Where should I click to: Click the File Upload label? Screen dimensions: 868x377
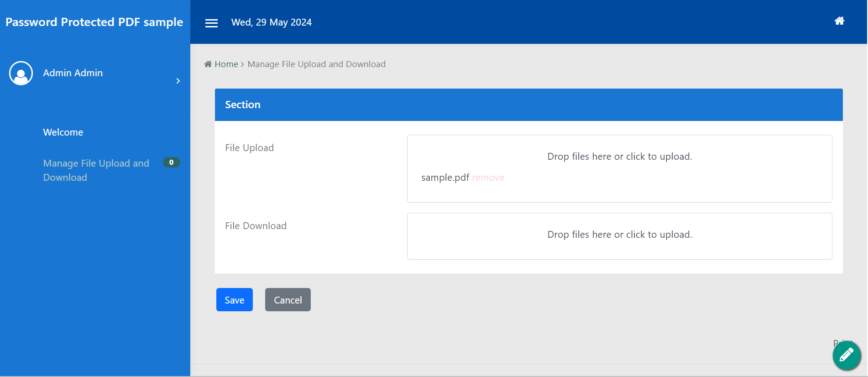249,148
